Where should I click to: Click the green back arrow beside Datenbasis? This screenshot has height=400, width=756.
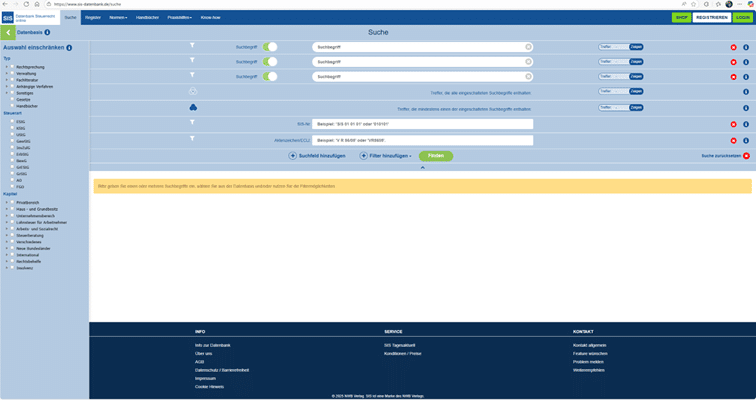[7, 33]
